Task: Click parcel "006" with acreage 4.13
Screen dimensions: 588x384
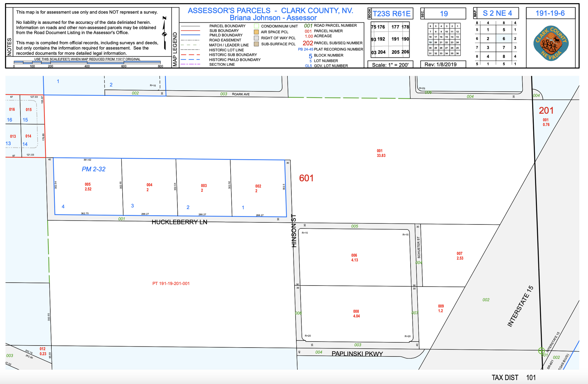Action: [x=355, y=258]
